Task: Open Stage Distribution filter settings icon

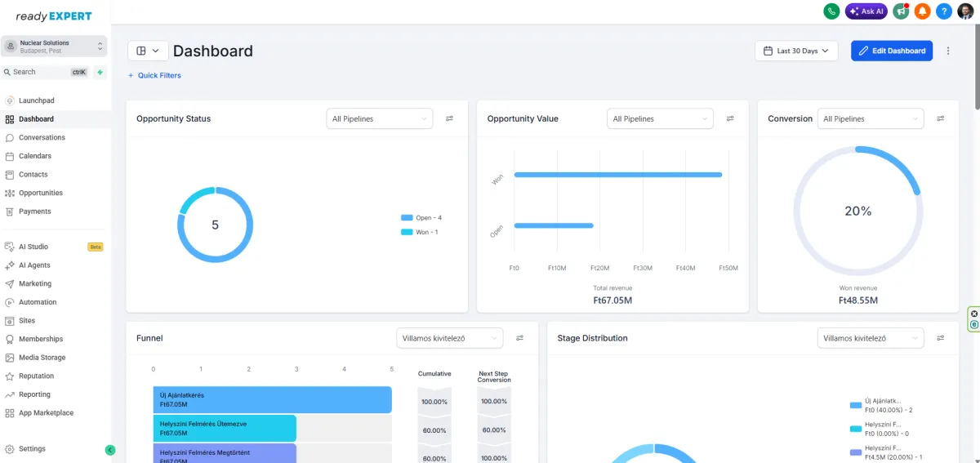Action: tap(941, 338)
